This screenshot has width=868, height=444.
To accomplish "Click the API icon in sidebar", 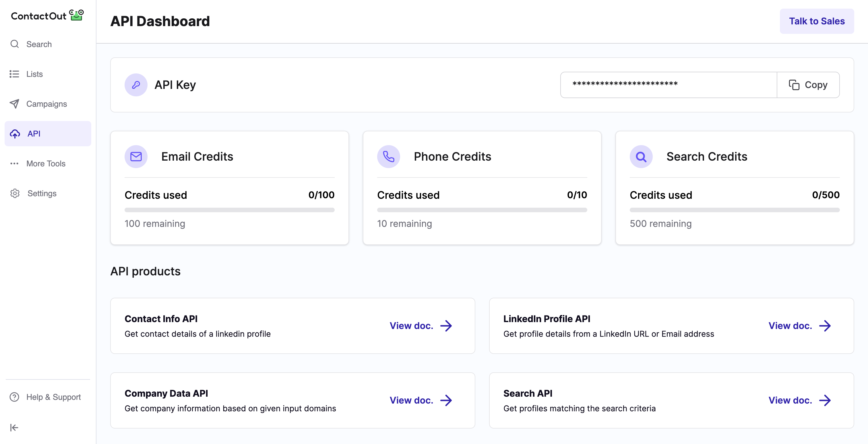I will click(15, 133).
